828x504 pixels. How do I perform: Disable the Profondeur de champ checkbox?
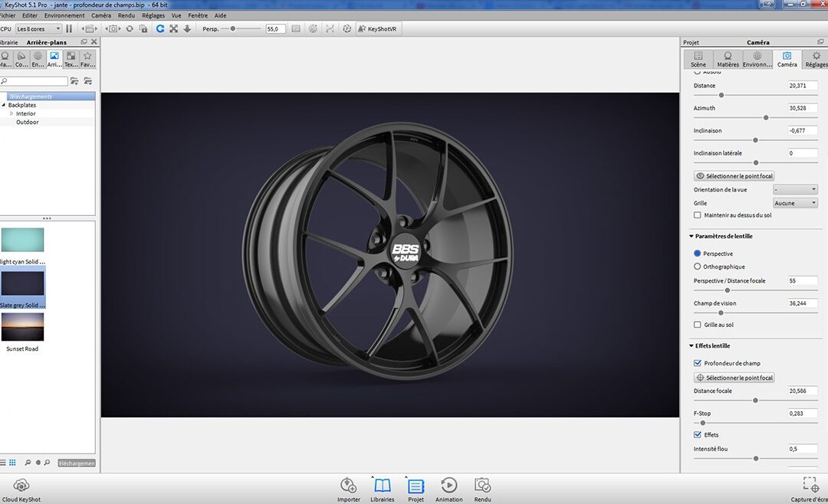[x=697, y=363]
